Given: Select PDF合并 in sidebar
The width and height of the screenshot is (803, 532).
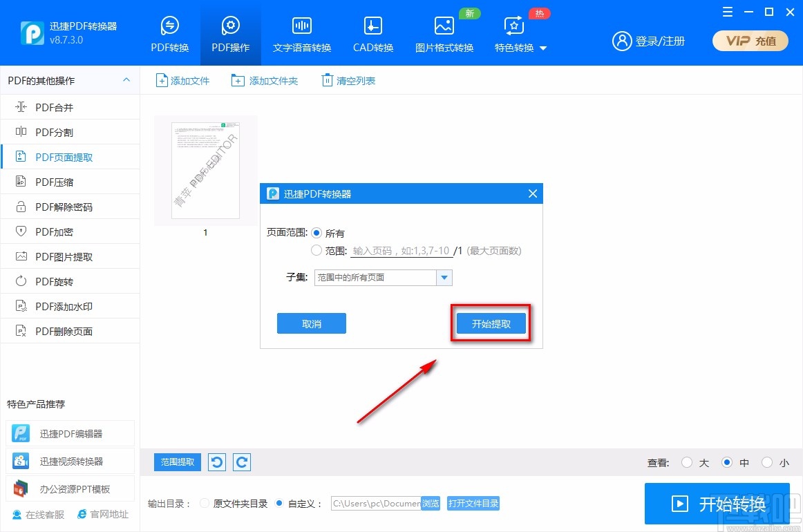Looking at the screenshot, I should click(x=70, y=107).
